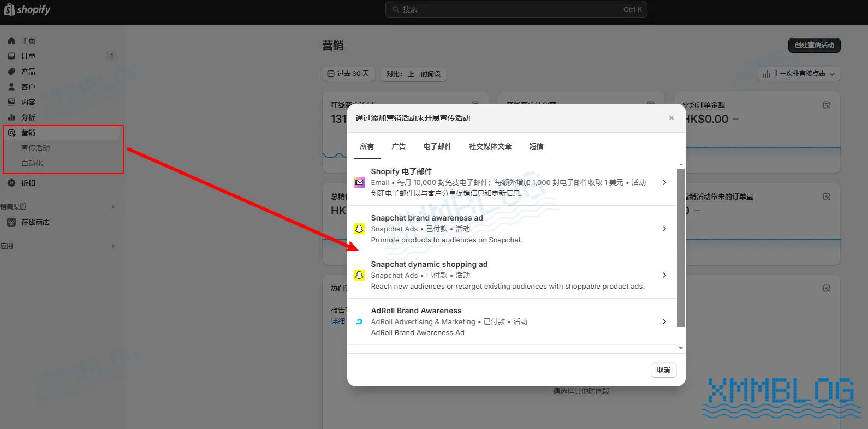
Task: Click 取消 button in dialog
Action: [x=663, y=370]
